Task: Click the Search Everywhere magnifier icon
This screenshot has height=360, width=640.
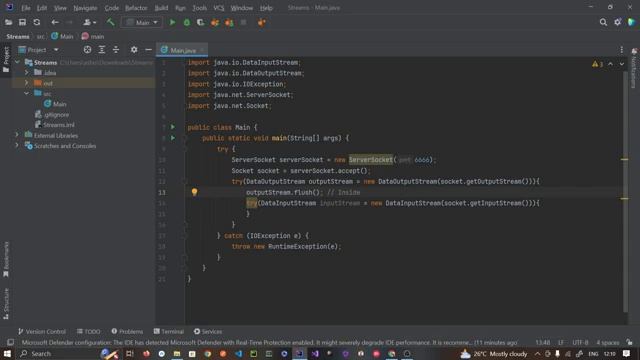Action: click(603, 22)
